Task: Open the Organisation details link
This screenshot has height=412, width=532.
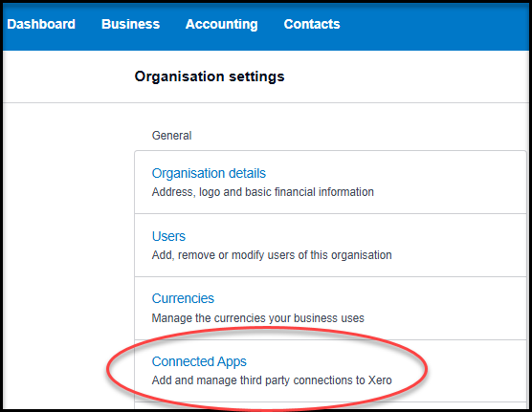Action: (209, 173)
